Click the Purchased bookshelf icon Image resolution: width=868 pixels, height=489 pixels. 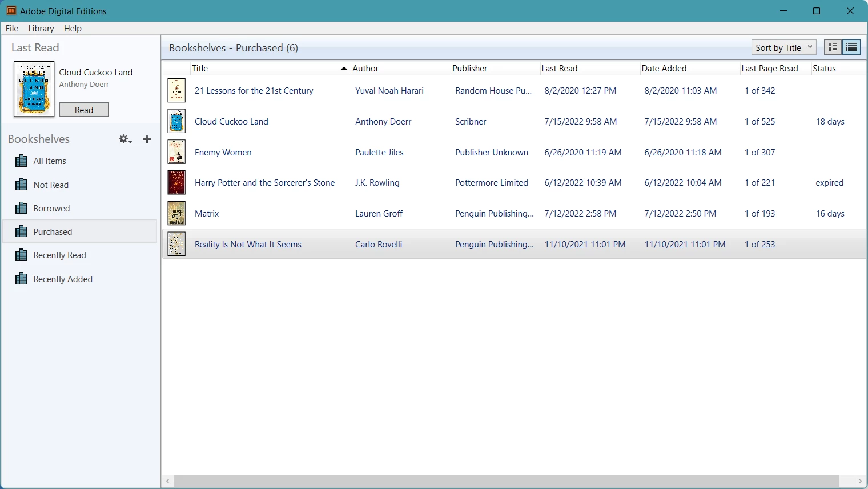(21, 231)
